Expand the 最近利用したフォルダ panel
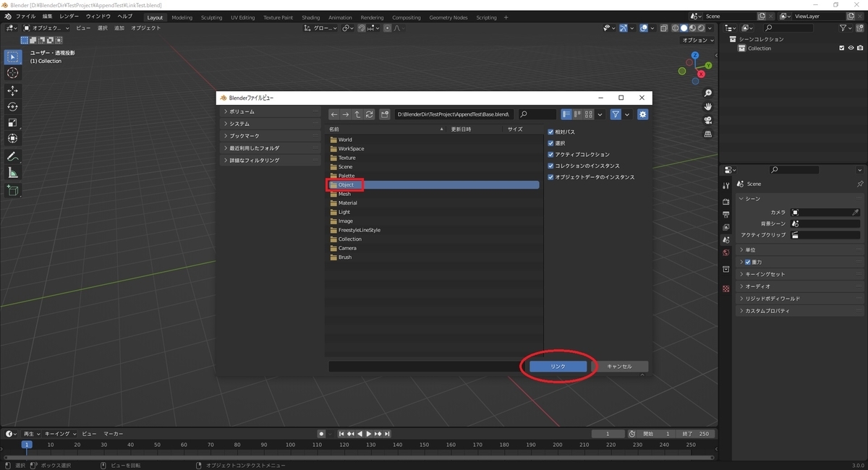Screen dimensions: 868x470 tap(271, 148)
